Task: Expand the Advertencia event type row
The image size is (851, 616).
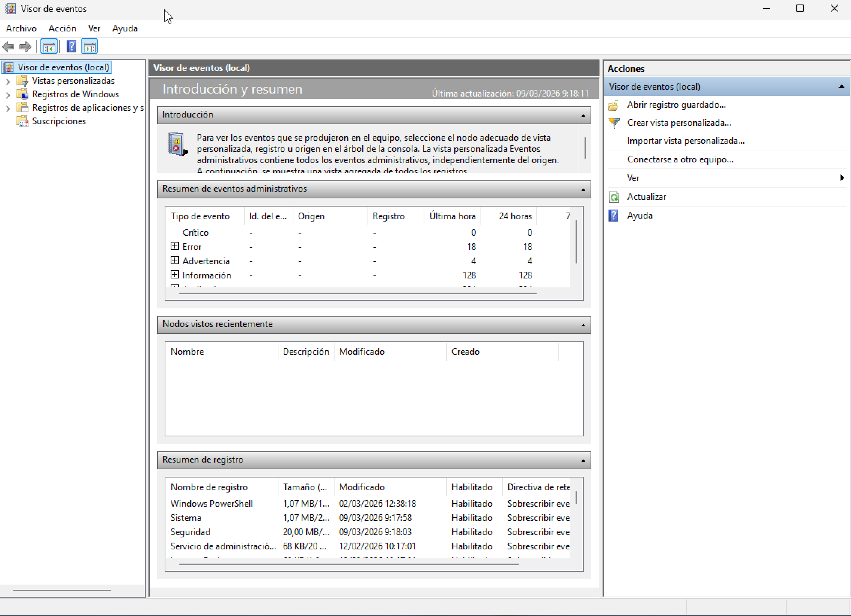Action: coord(174,260)
